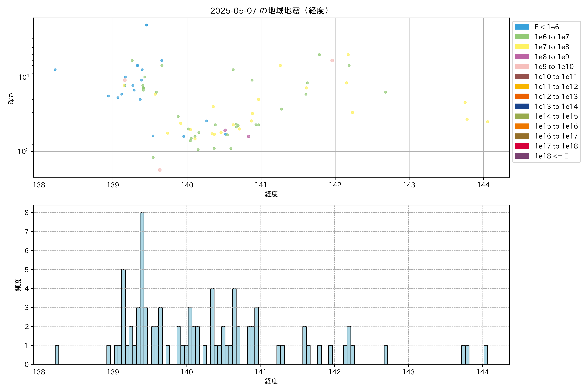Click the leftmost blue scatter point
Image resolution: width=588 pixels, height=392 pixels.
click(55, 70)
